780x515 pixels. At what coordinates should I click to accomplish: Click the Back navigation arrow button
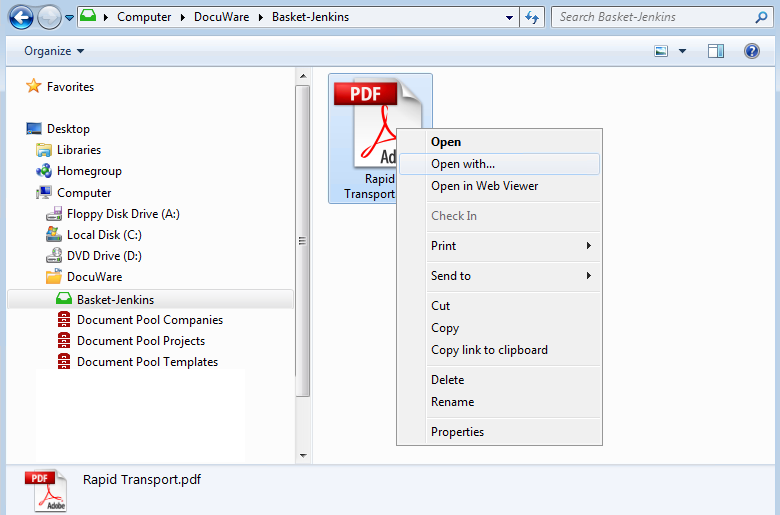click(21, 17)
